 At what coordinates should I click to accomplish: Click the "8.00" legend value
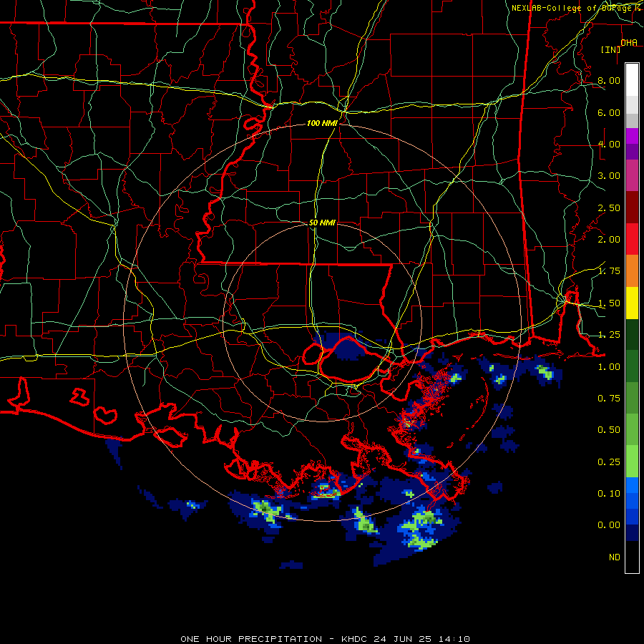[x=609, y=80]
